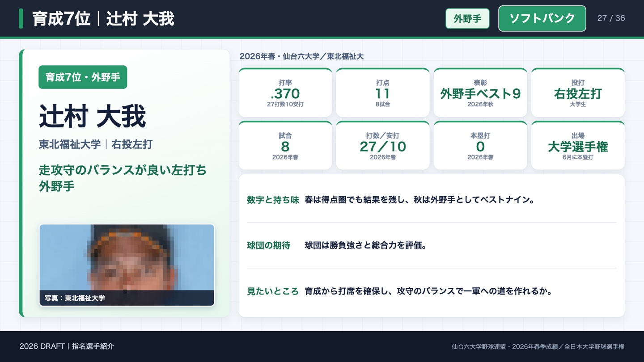Click the ソフトバンク team button
644x362 pixels.
click(542, 18)
